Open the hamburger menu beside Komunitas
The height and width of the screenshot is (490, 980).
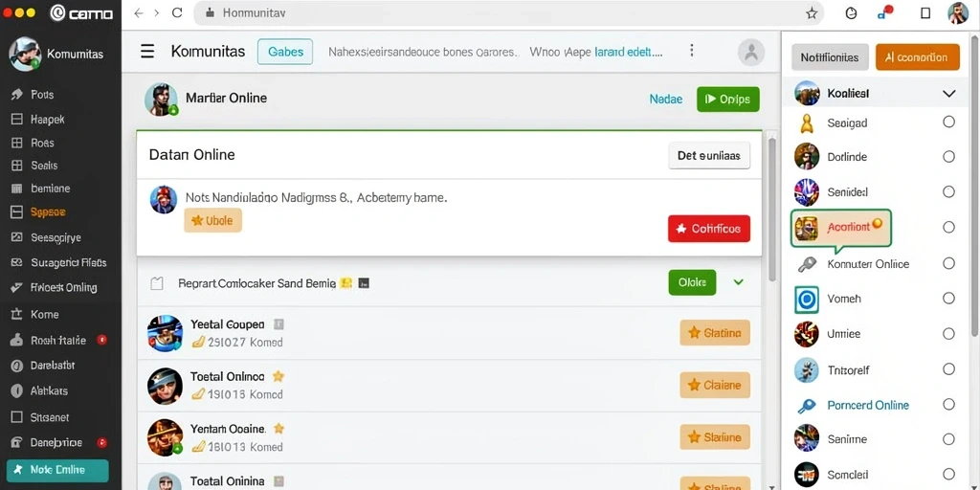(147, 52)
